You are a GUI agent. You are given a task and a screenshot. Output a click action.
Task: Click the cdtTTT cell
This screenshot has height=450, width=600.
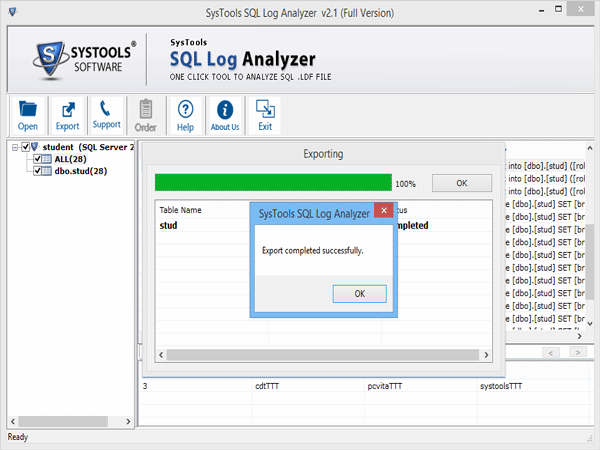[267, 386]
